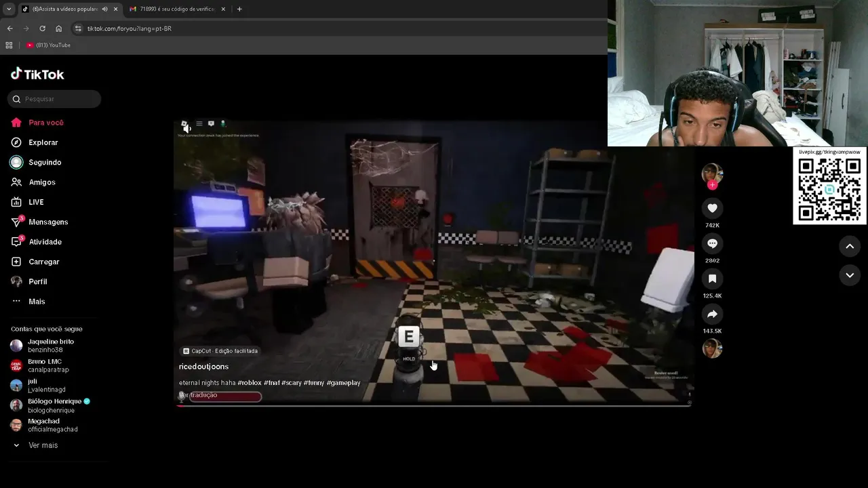Image resolution: width=868 pixels, height=488 pixels.
Task: Open the sound disc avatar below share
Action: pos(712,348)
